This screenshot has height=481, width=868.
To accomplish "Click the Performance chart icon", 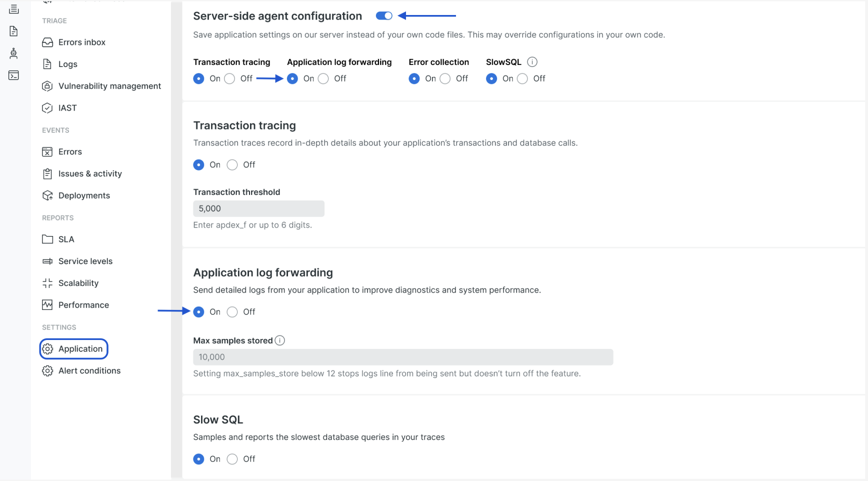I will (x=46, y=305).
